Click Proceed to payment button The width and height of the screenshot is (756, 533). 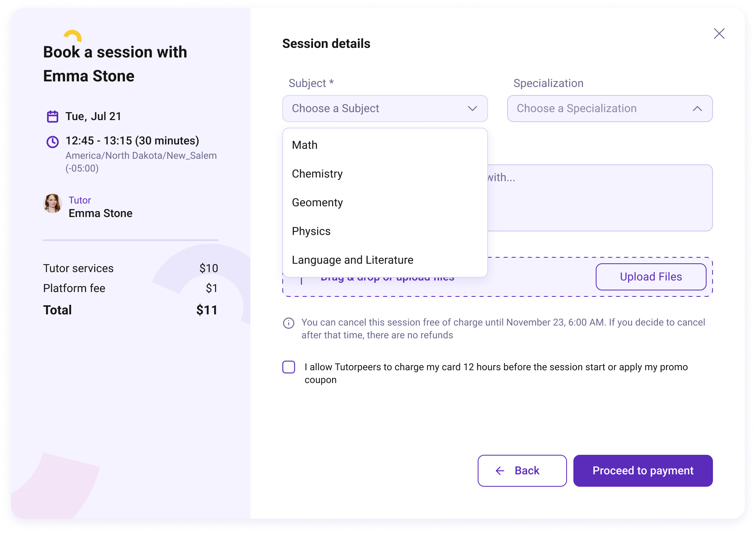(643, 471)
